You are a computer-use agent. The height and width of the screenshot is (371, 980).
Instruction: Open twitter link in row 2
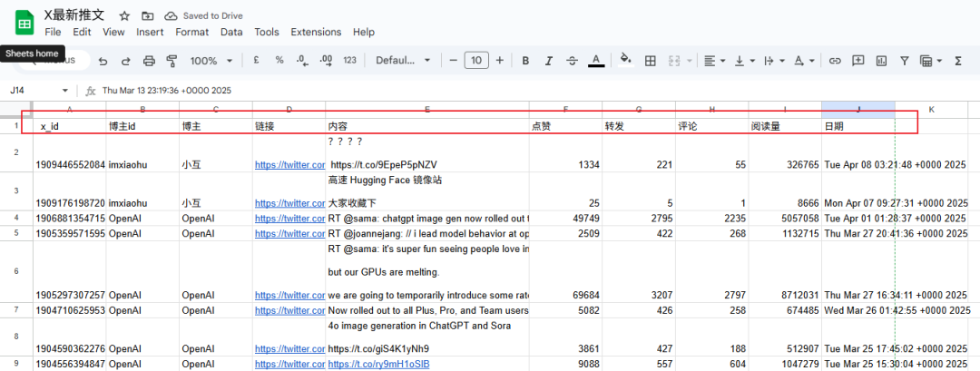click(289, 165)
